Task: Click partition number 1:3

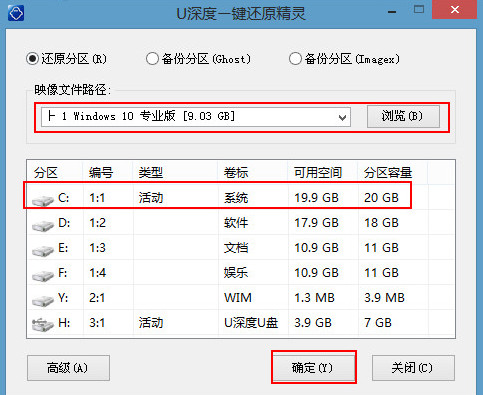Action: [97, 248]
